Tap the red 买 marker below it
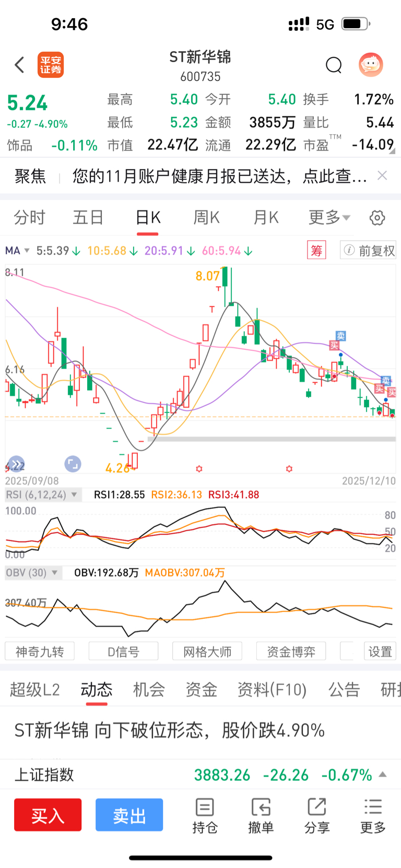This screenshot has height=868, width=401. tap(334, 345)
